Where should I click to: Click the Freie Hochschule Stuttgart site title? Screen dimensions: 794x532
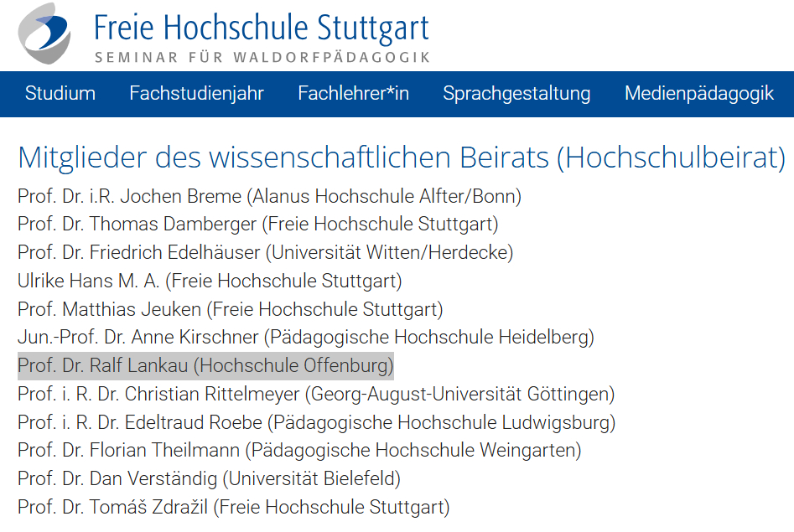(x=262, y=28)
